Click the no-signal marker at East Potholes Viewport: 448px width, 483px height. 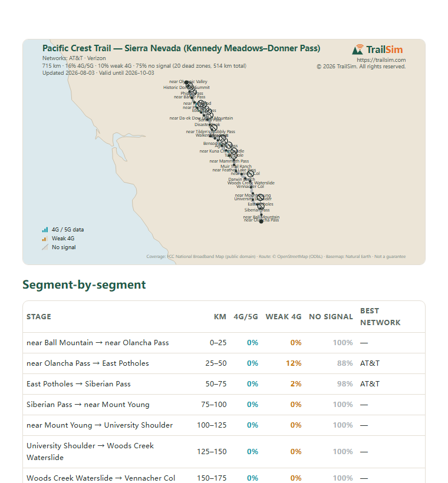point(261,206)
